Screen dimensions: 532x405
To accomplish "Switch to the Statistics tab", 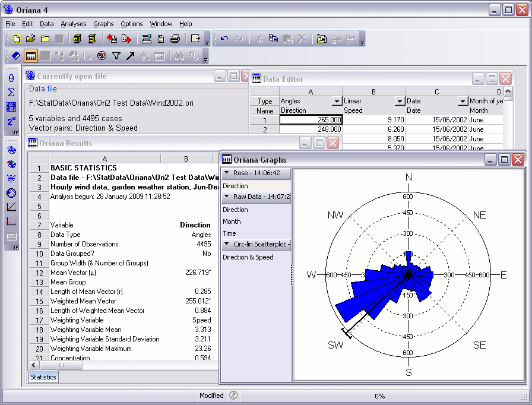I will tap(43, 377).
